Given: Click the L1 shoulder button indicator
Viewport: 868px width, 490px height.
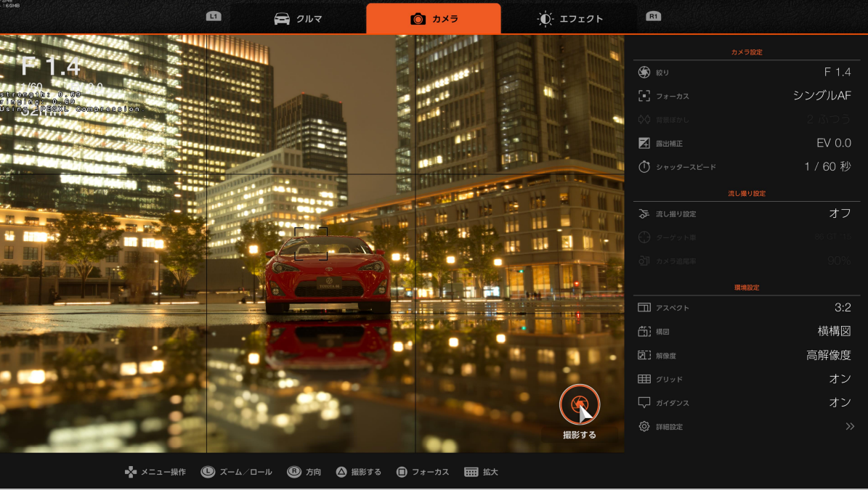Looking at the screenshot, I should pyautogui.click(x=213, y=17).
